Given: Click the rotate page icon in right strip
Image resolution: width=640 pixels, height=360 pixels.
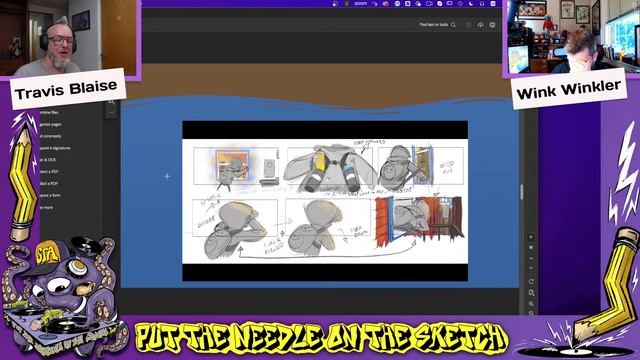Looking at the screenshot, I should (x=531, y=282).
